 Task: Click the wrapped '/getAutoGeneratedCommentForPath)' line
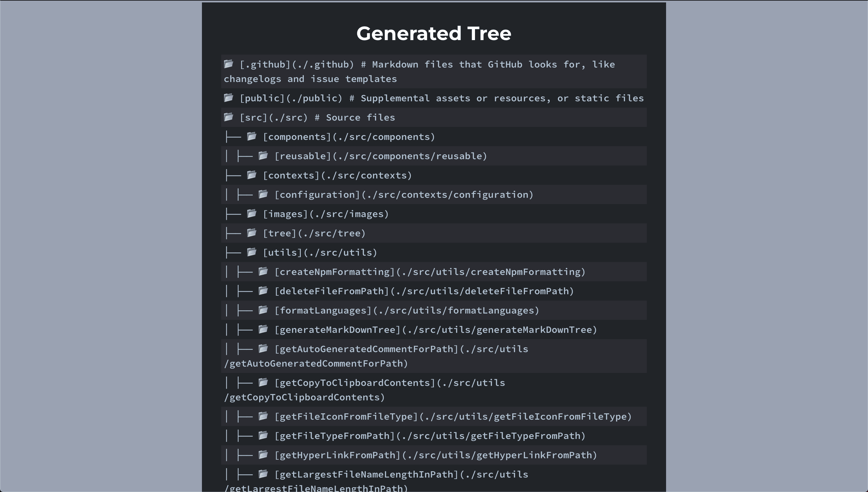pyautogui.click(x=316, y=364)
